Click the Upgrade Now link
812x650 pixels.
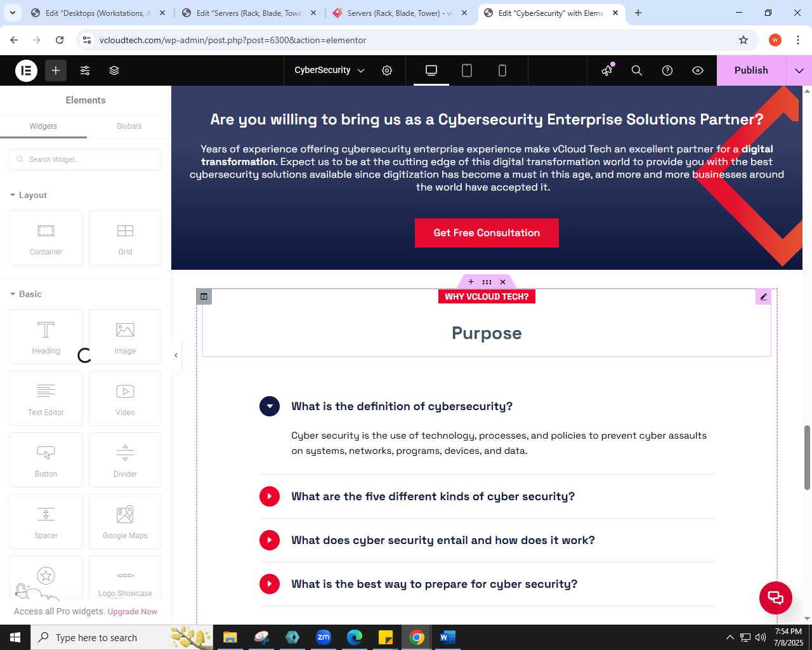133,612
